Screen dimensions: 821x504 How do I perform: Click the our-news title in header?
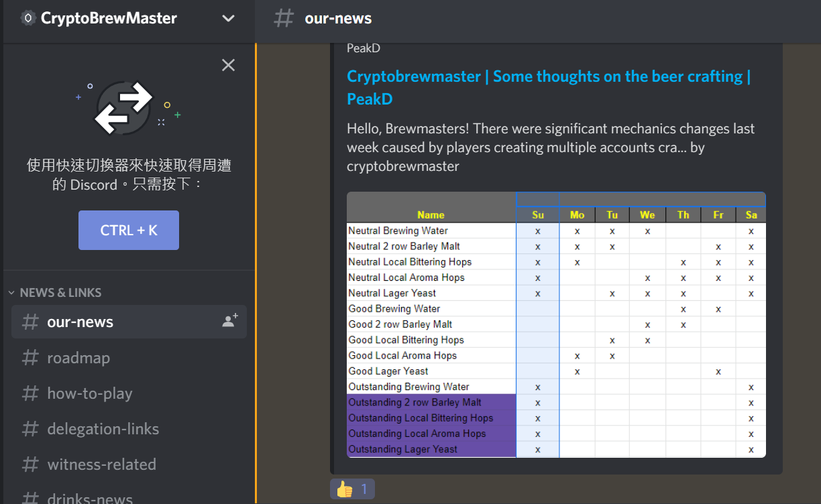click(x=338, y=19)
